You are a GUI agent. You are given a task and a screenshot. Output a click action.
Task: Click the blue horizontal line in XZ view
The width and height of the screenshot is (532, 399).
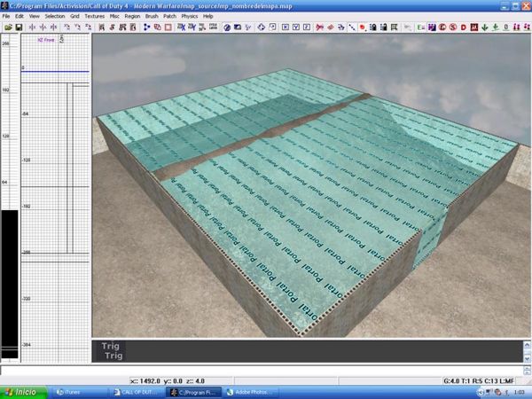coord(55,71)
